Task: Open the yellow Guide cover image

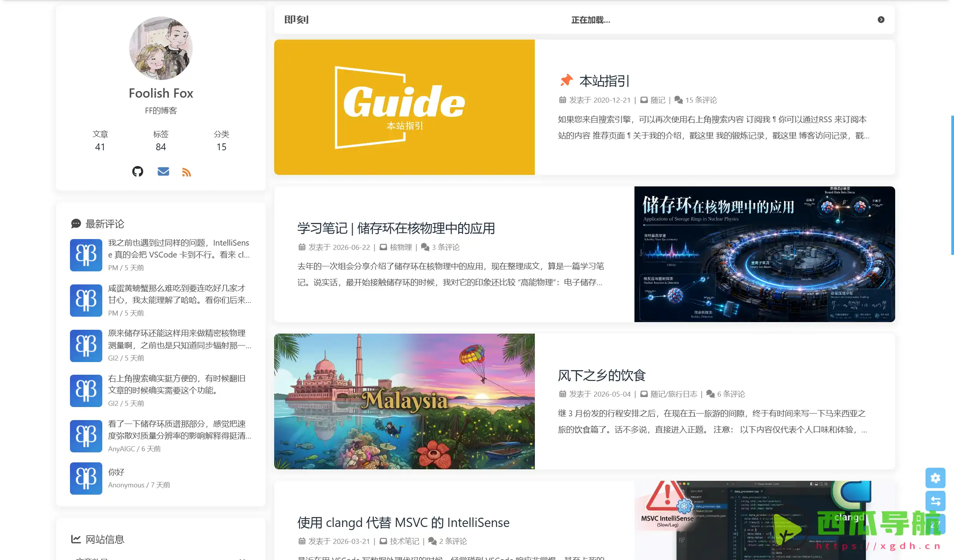Action: click(x=404, y=107)
